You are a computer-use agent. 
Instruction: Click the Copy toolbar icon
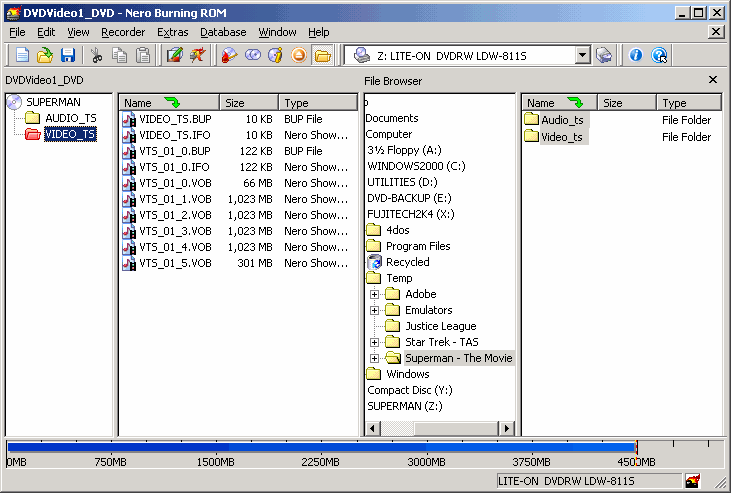pos(120,55)
